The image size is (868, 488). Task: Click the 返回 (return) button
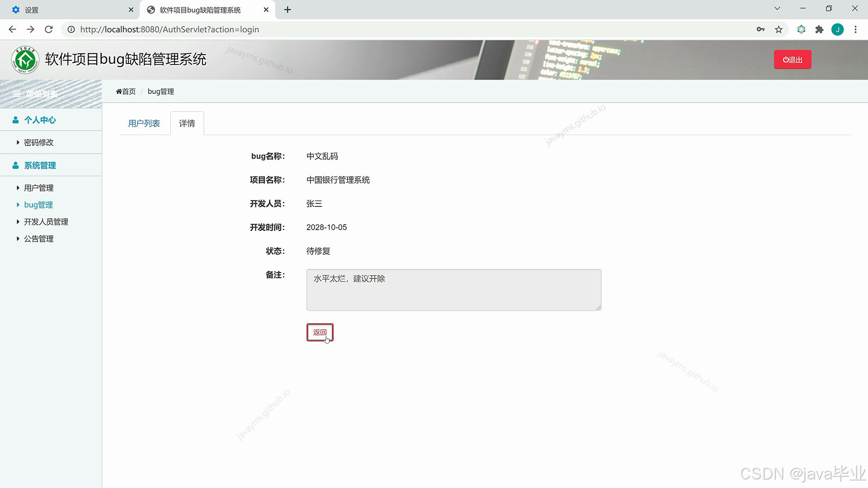320,332
